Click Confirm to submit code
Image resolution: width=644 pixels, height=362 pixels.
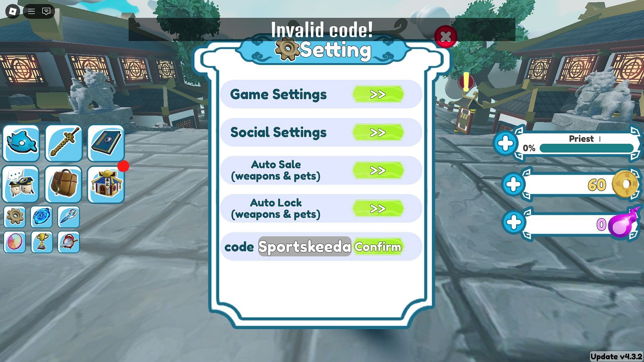tap(378, 247)
